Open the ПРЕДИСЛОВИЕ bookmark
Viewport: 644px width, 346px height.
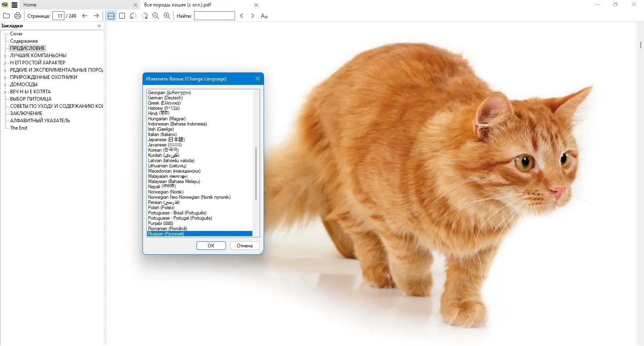coord(27,48)
